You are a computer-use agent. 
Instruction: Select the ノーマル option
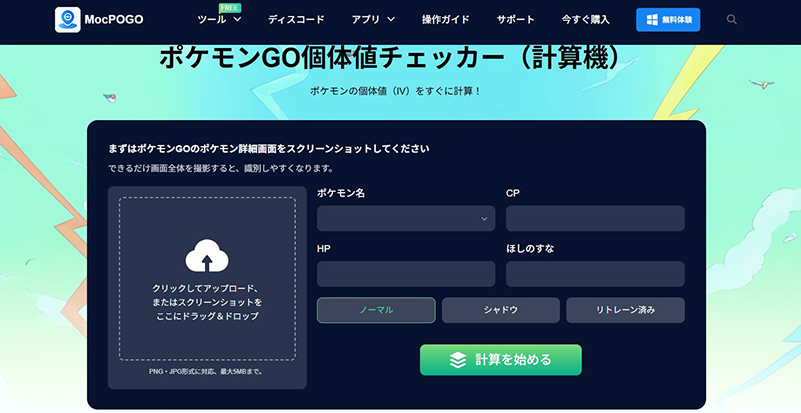click(x=376, y=310)
